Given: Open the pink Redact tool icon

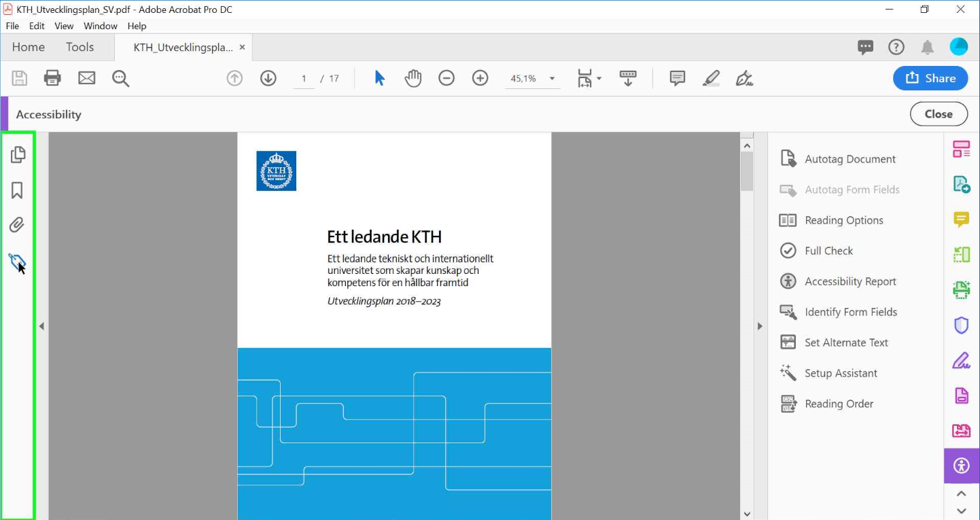Looking at the screenshot, I should point(962,430).
